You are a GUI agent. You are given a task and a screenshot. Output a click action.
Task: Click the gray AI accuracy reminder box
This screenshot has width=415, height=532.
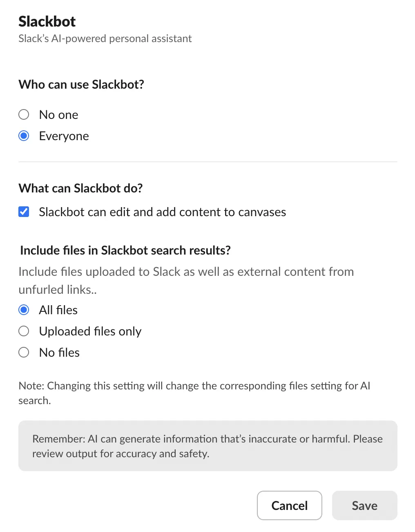coord(207,446)
